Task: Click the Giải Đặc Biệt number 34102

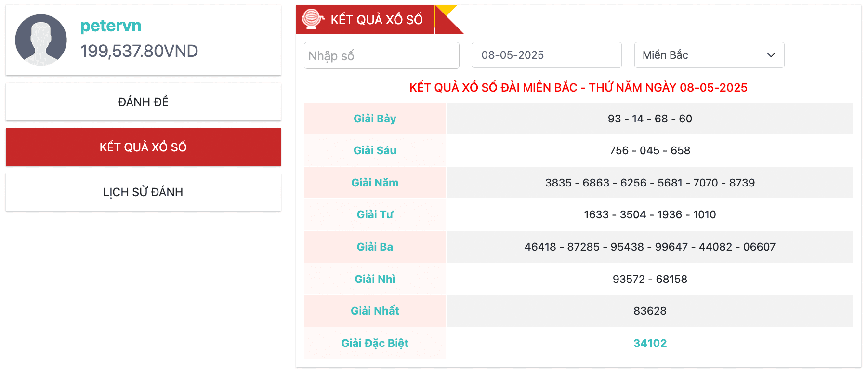Action: click(x=650, y=343)
